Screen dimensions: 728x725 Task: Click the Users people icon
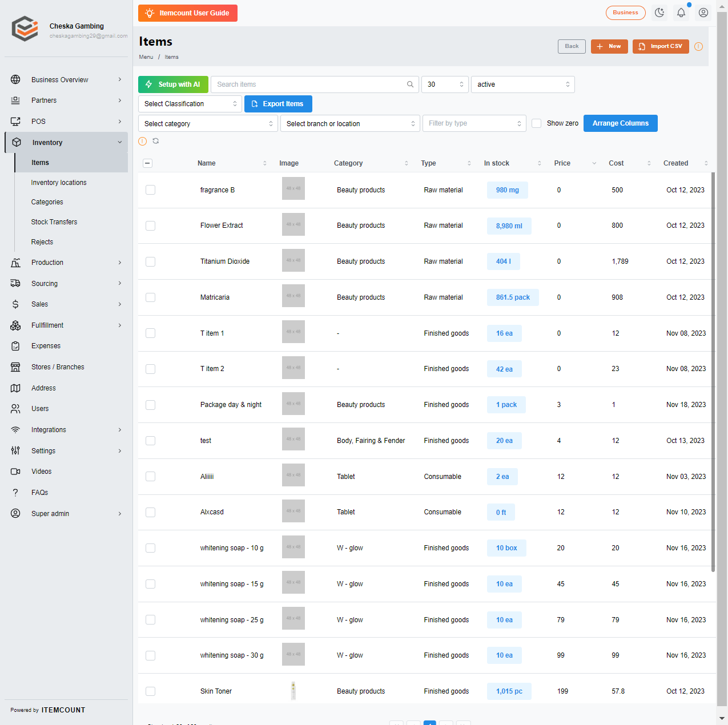[15, 409]
